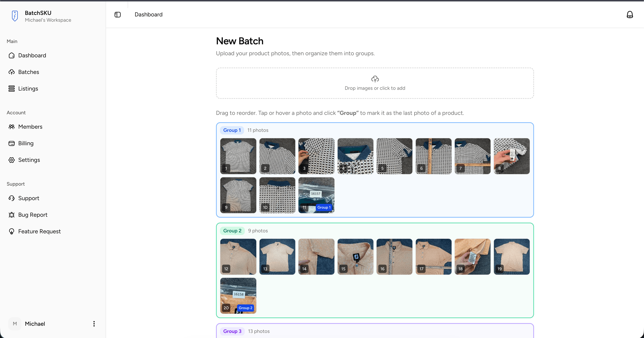This screenshot has height=338, width=644.
Task: Open notifications via the bell icon
Action: 630,14
